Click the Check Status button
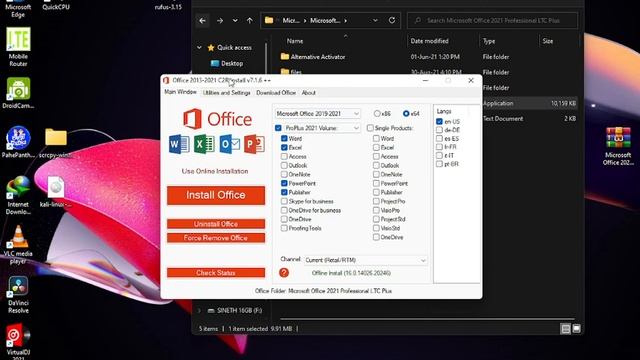 point(216,273)
